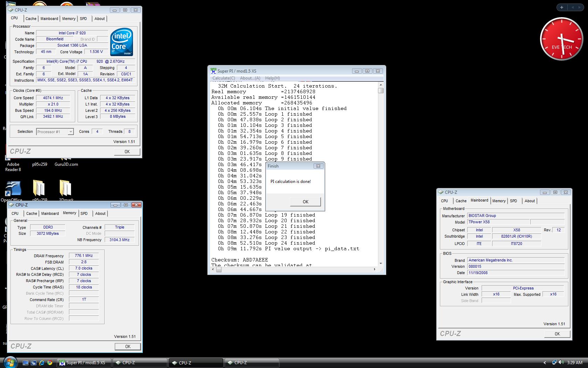This screenshot has width=588, height=368.
Task: Click the Core Speed value 4074.1 MHz
Action: (53, 98)
